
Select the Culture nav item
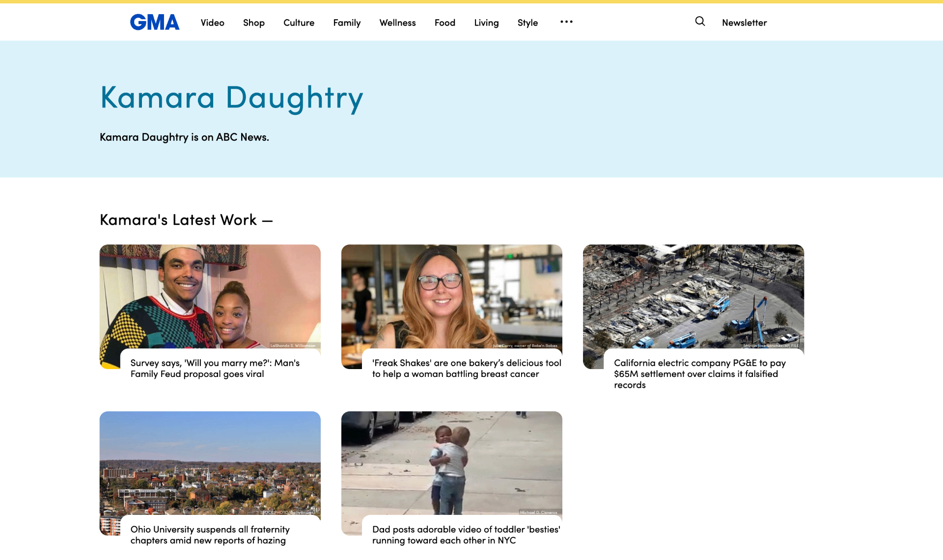[x=299, y=23]
